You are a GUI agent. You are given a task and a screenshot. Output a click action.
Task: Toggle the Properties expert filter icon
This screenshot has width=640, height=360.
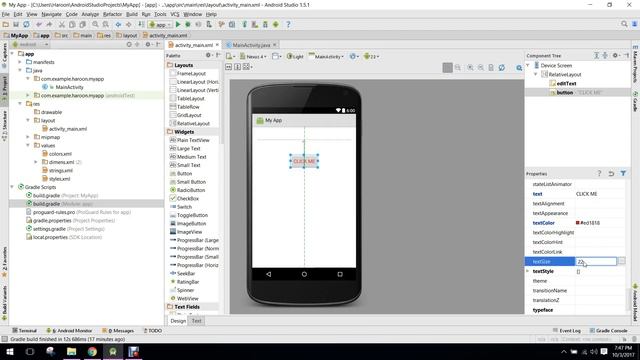pyautogui.click(x=623, y=173)
